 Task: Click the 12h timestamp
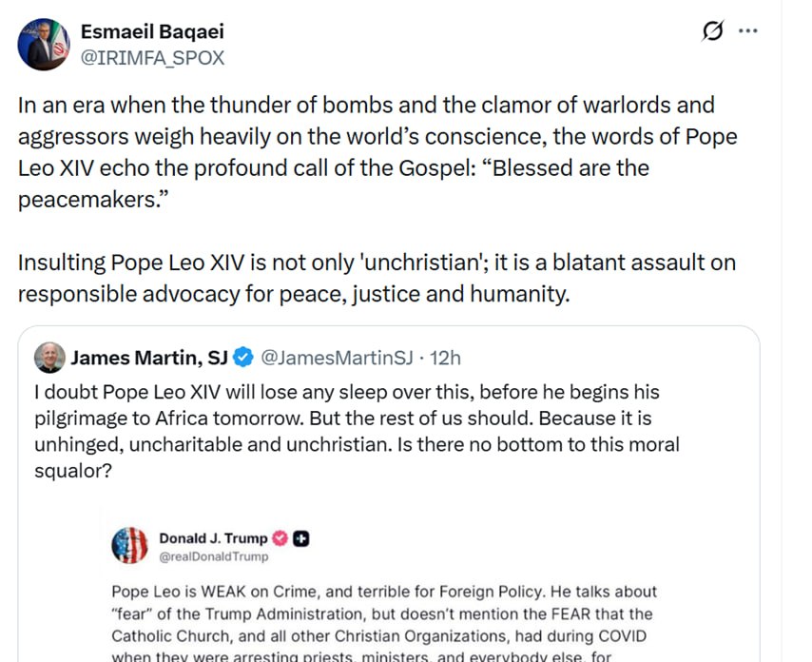(x=445, y=358)
